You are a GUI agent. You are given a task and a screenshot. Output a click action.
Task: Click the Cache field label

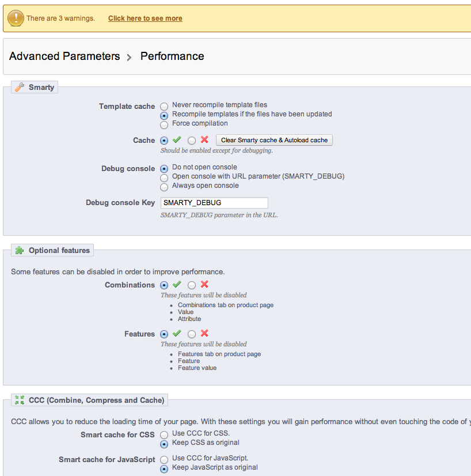tap(144, 140)
